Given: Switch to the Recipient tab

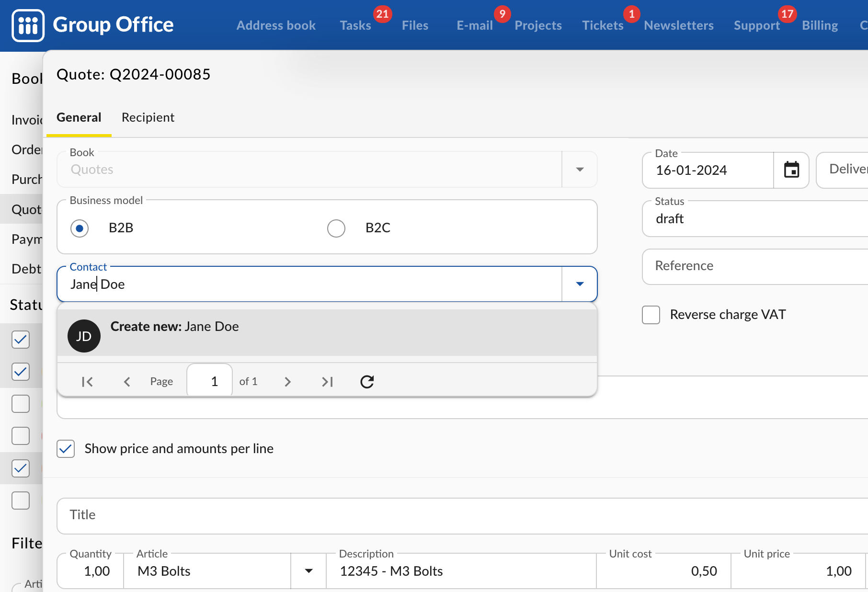Looking at the screenshot, I should pos(148,118).
